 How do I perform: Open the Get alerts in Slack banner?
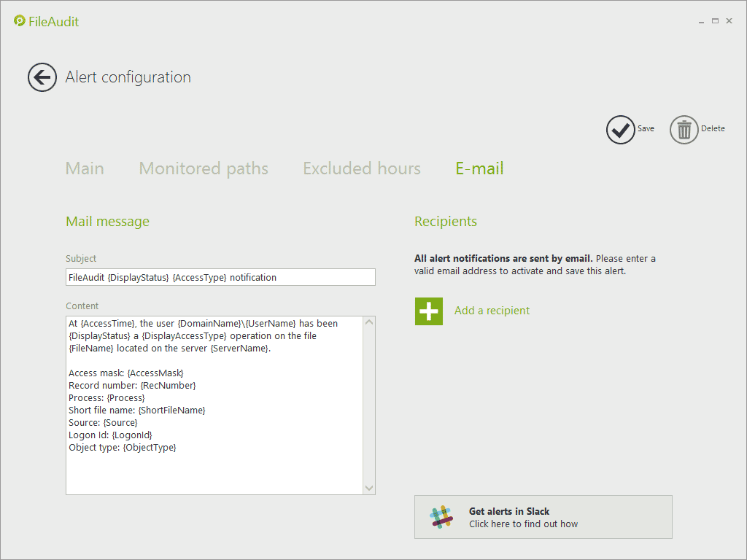[x=543, y=517]
